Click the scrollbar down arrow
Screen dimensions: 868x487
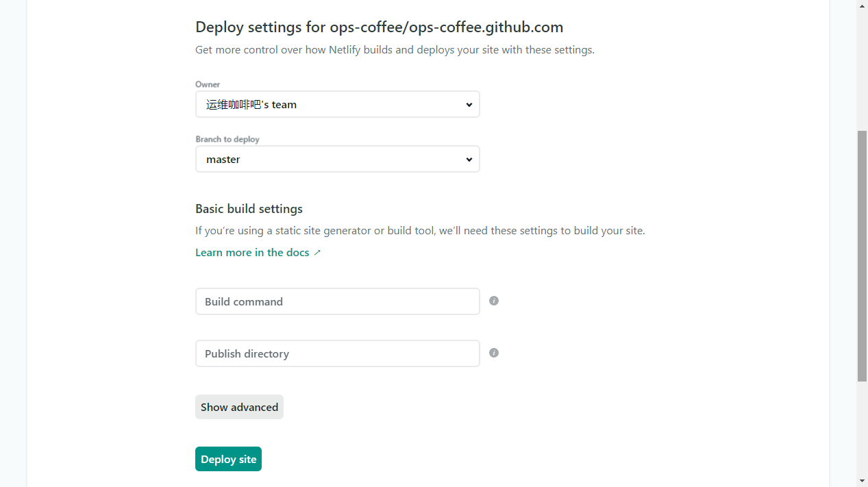(862, 481)
